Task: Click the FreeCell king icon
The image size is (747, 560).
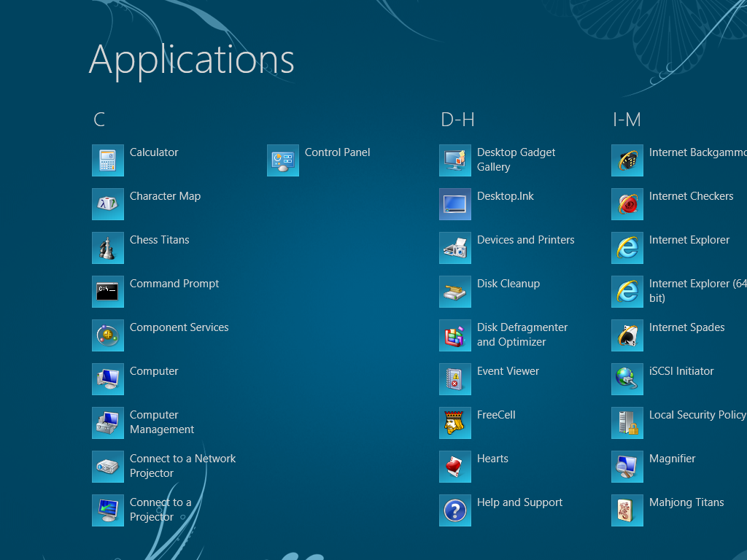Action: [x=455, y=423]
